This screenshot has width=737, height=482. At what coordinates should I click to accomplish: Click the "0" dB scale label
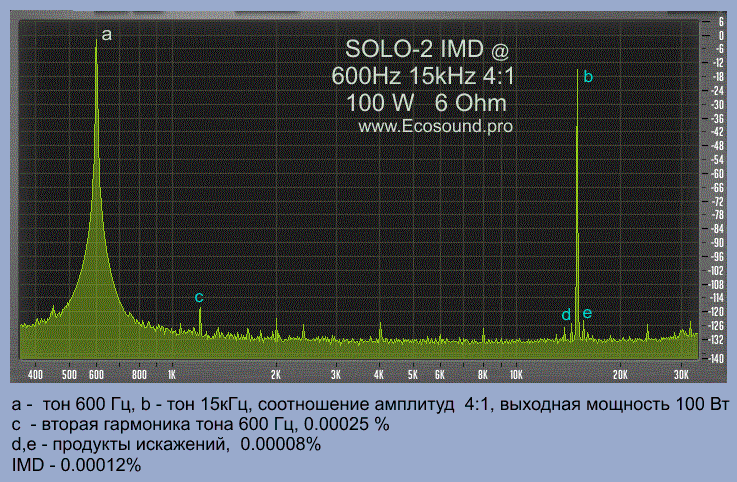click(721, 36)
